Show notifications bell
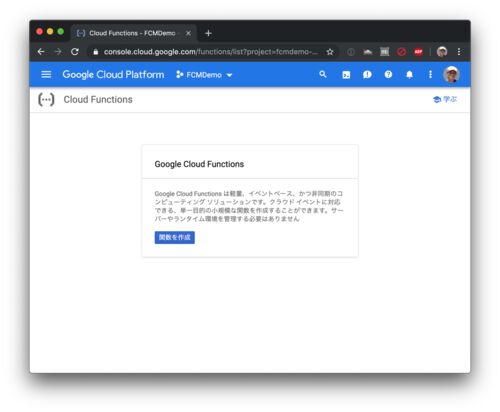 409,75
